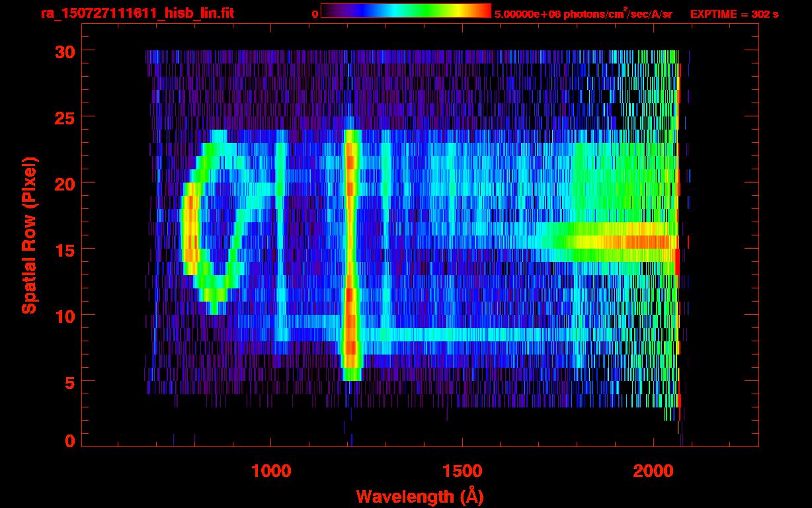Click the y-axis tick label 15
This screenshot has width=812, height=508.
point(65,249)
